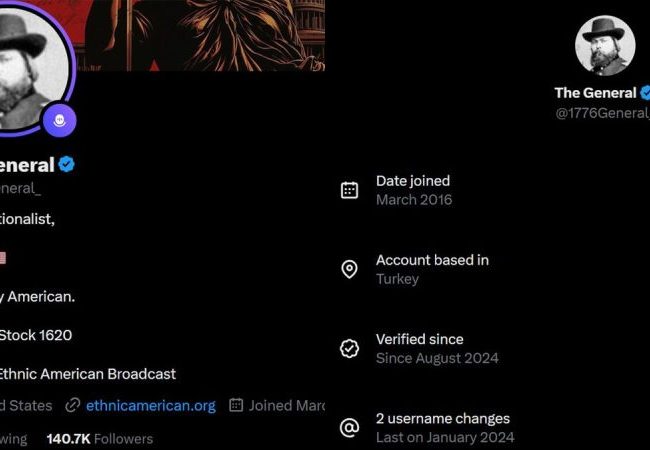Click the Account based in location pin icon
Image resolution: width=650 pixels, height=450 pixels.
(x=349, y=269)
